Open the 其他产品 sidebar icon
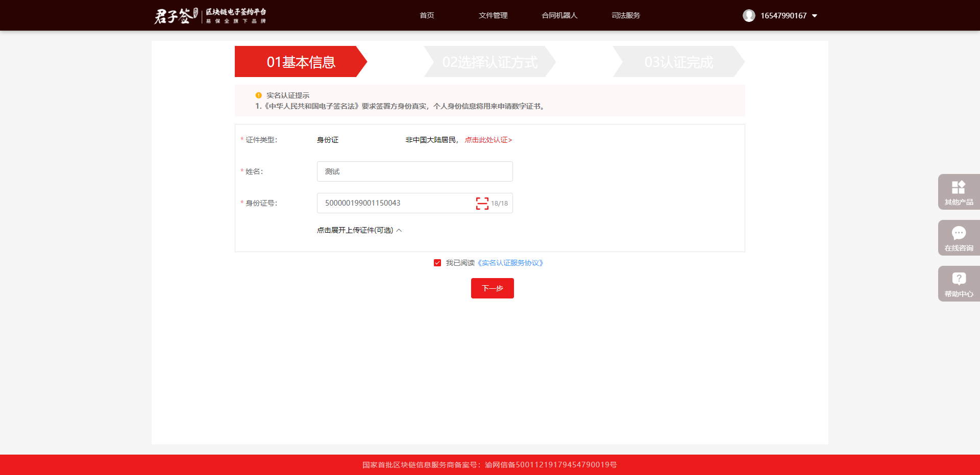 [x=958, y=188]
